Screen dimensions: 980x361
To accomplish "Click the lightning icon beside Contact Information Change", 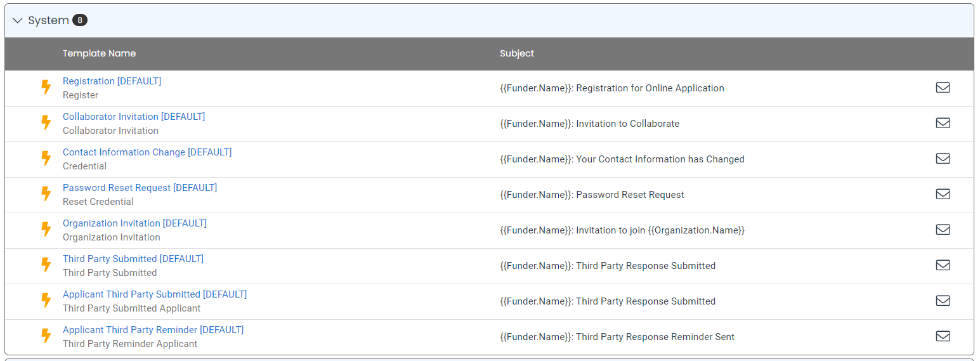I will pyautogui.click(x=46, y=159).
